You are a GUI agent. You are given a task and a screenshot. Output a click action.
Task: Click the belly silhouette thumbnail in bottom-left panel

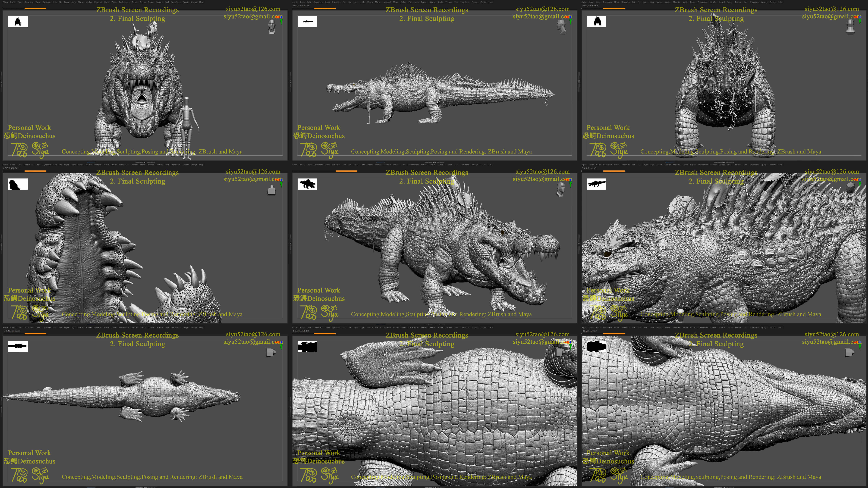(18, 347)
